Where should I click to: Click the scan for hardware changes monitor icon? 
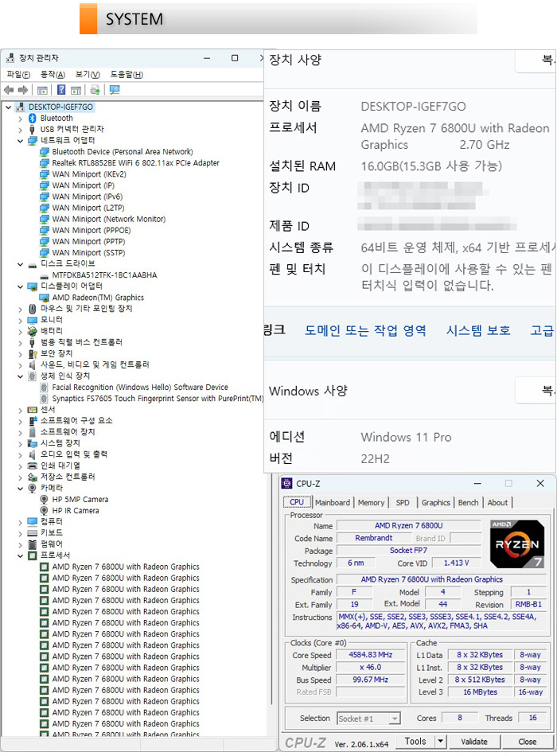click(115, 90)
